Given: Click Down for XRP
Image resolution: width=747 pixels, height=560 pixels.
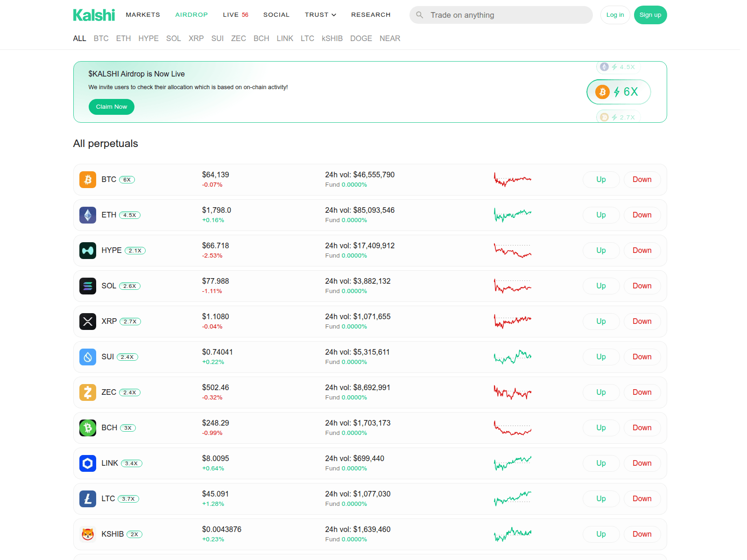Looking at the screenshot, I should (x=642, y=322).
